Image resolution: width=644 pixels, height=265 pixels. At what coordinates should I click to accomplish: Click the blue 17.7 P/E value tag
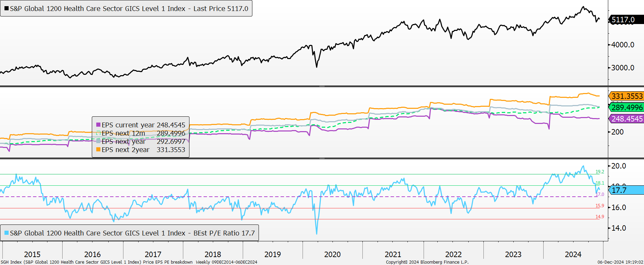point(626,190)
